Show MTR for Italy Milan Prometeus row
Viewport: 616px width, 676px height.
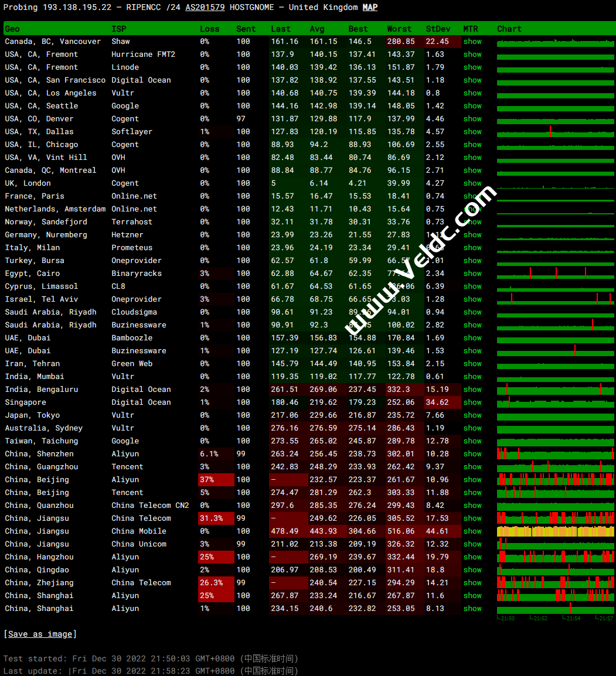click(472, 248)
